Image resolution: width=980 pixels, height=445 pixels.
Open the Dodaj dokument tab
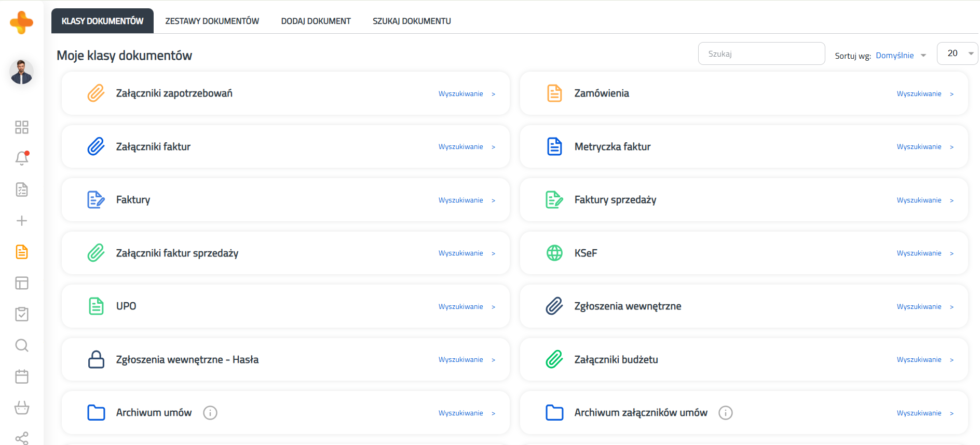pyautogui.click(x=316, y=21)
